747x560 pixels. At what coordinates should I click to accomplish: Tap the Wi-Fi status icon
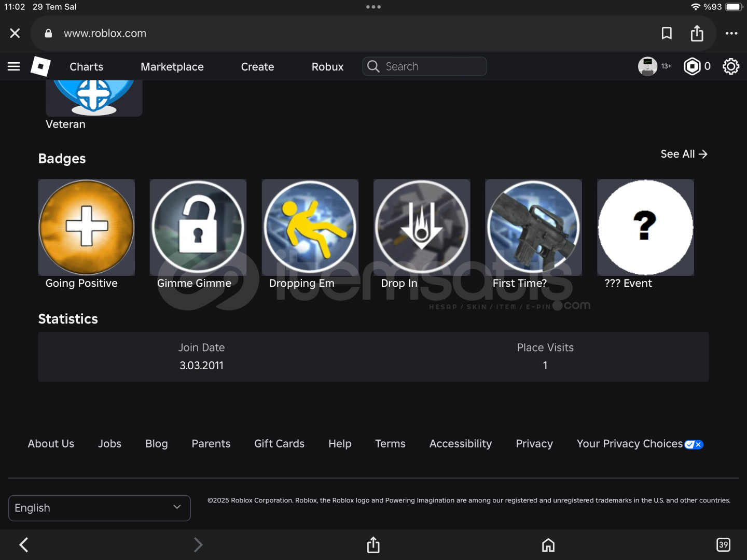(696, 7)
